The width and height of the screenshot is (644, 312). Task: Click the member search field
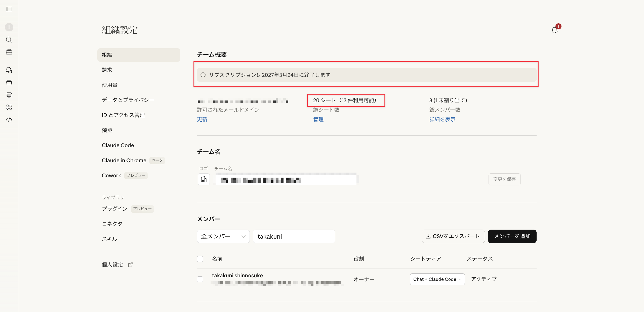[x=294, y=236]
